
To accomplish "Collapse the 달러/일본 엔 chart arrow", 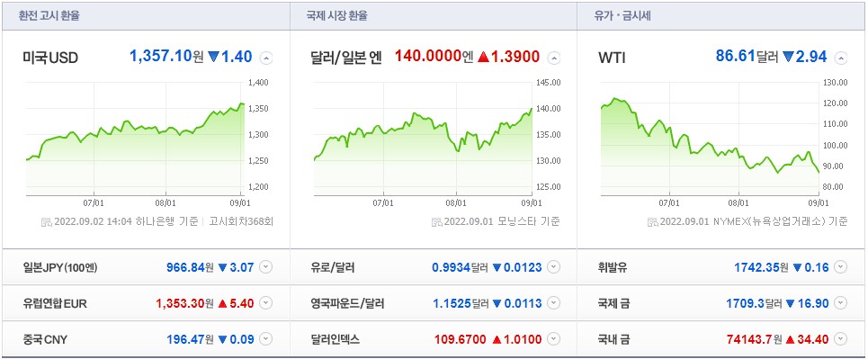I will (554, 58).
